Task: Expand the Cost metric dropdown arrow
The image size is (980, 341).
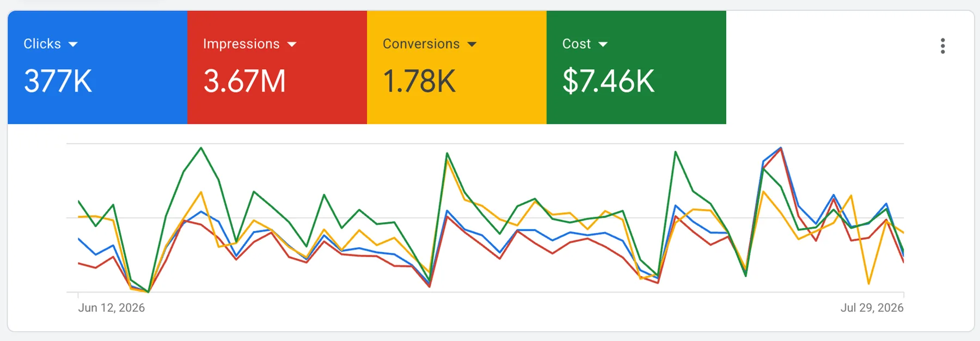Action: 603,45
